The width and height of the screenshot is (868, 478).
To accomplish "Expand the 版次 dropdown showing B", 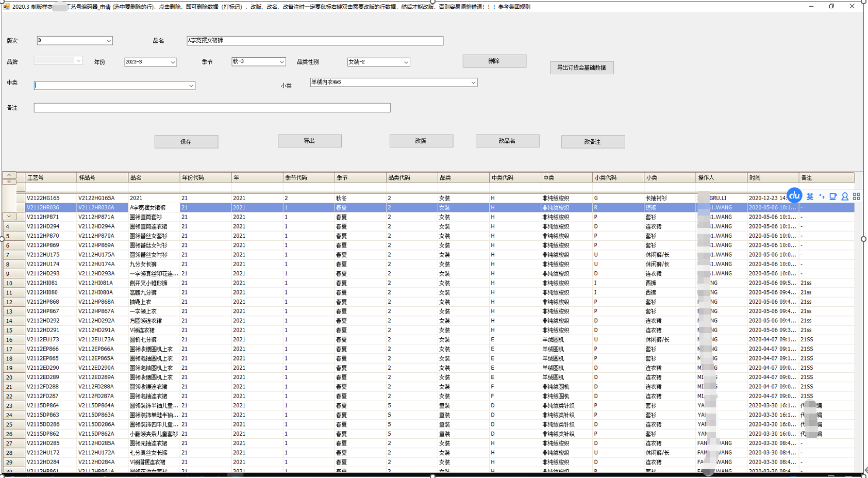I will coord(109,41).
